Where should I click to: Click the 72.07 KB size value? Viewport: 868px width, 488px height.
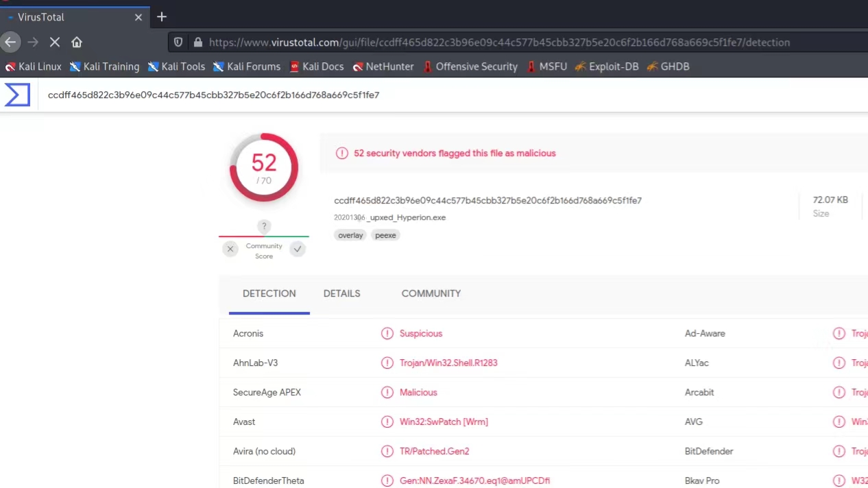pyautogui.click(x=830, y=199)
